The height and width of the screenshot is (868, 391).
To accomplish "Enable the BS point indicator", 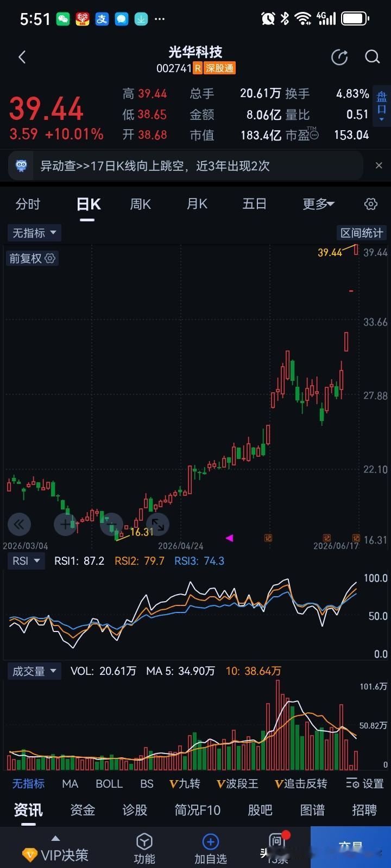I will [147, 784].
